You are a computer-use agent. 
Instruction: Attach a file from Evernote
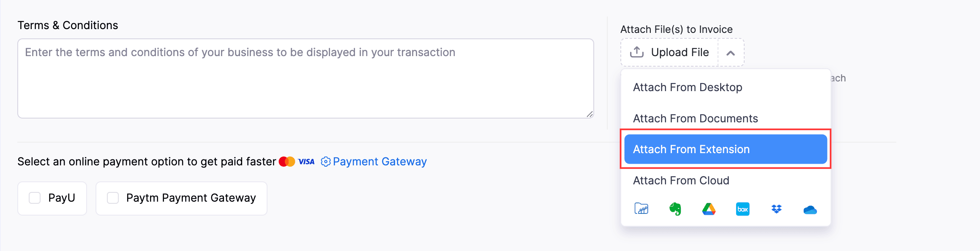click(675, 209)
